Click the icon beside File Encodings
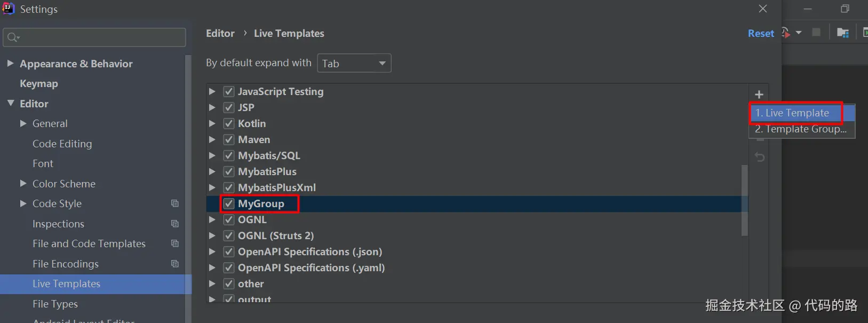868x323 pixels. [x=174, y=264]
